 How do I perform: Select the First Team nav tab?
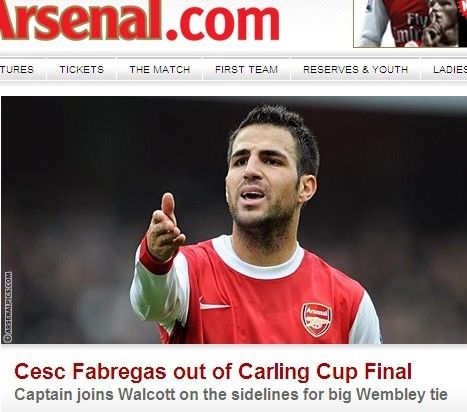click(x=246, y=69)
